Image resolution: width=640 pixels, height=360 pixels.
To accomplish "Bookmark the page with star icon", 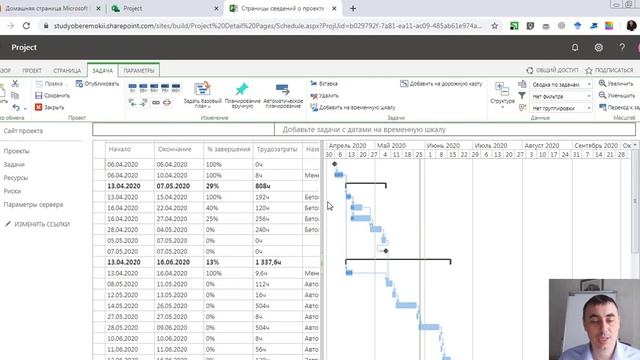I will [x=494, y=26].
